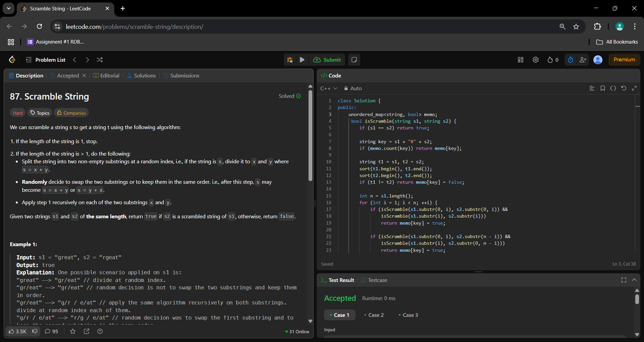
Task: Run the code with play button
Action: coord(302,60)
